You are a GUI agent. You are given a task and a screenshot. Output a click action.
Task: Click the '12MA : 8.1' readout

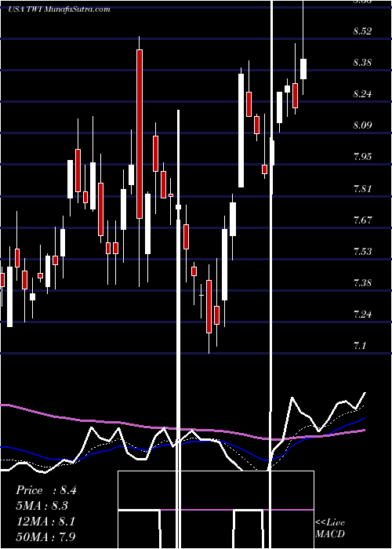45,521
